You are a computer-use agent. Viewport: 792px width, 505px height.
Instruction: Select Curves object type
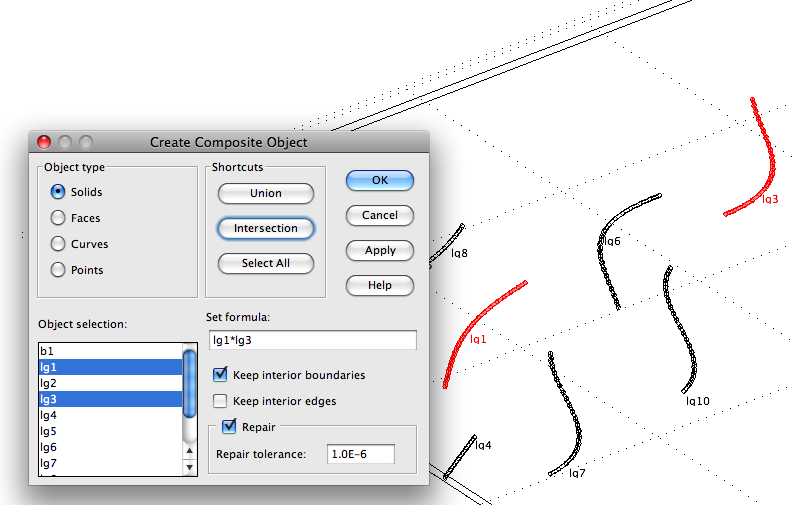click(58, 244)
